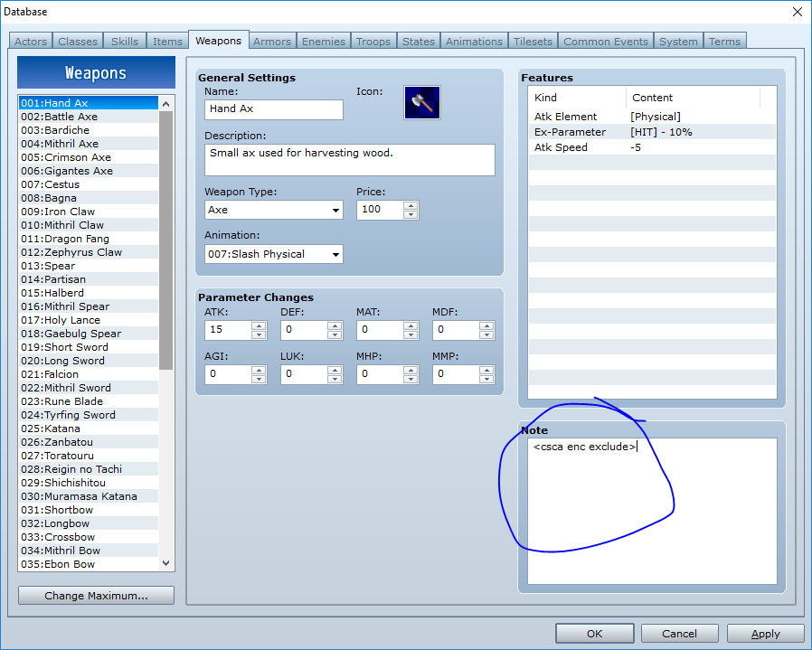The width and height of the screenshot is (812, 650).
Task: Open the Items tab
Action: pos(167,41)
